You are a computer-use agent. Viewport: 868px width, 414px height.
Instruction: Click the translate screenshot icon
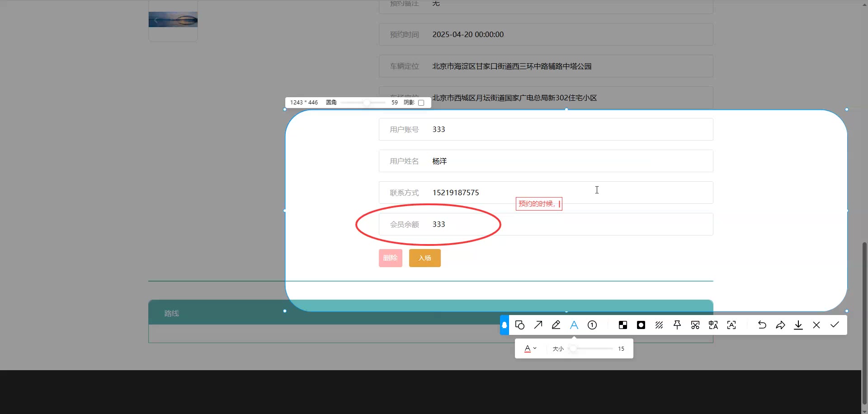pos(713,325)
